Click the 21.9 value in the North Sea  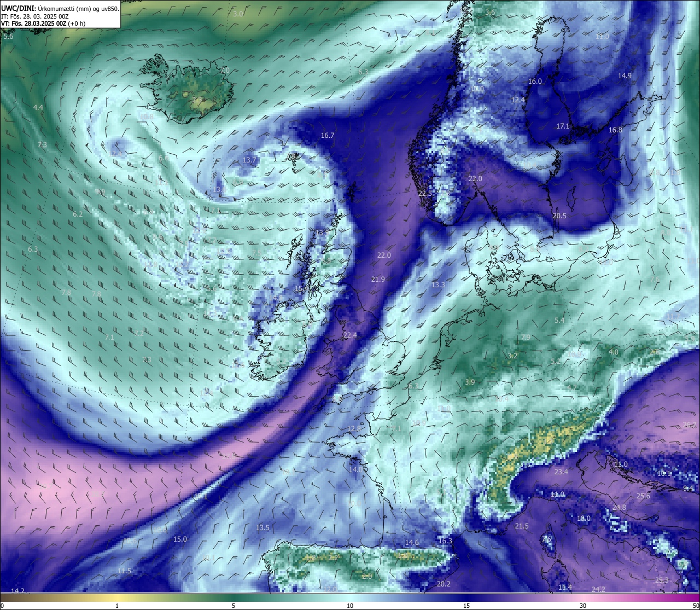click(x=378, y=279)
